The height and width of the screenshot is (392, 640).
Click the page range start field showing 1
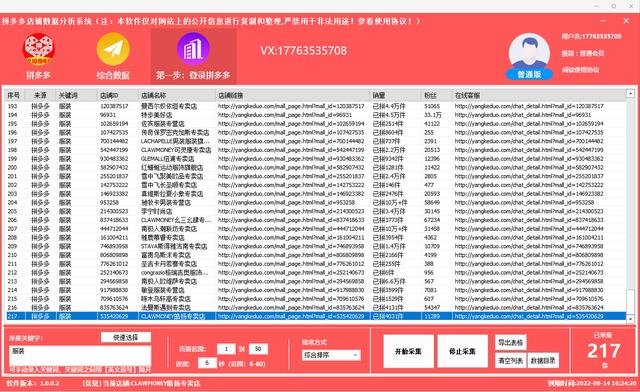tap(226, 349)
